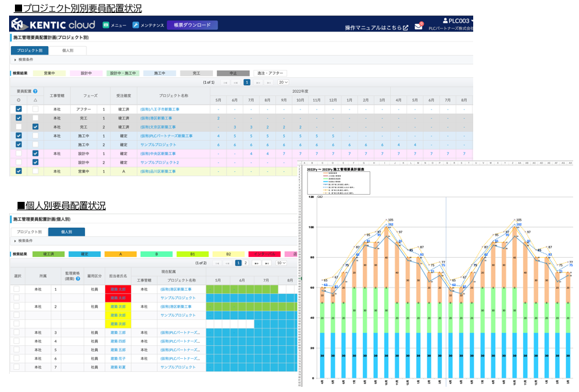Select the 個人別 tab in individual view
This screenshot has width=579, height=392.
tap(67, 232)
